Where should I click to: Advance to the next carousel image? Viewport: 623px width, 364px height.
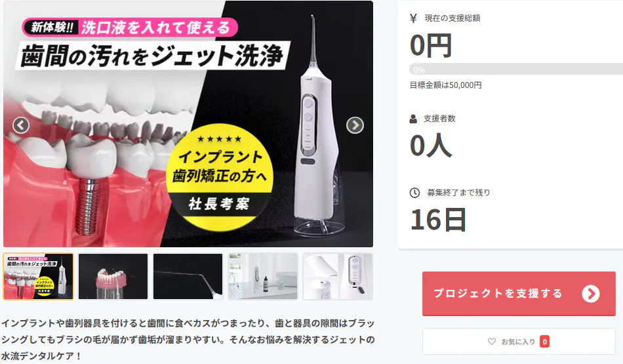coord(355,125)
